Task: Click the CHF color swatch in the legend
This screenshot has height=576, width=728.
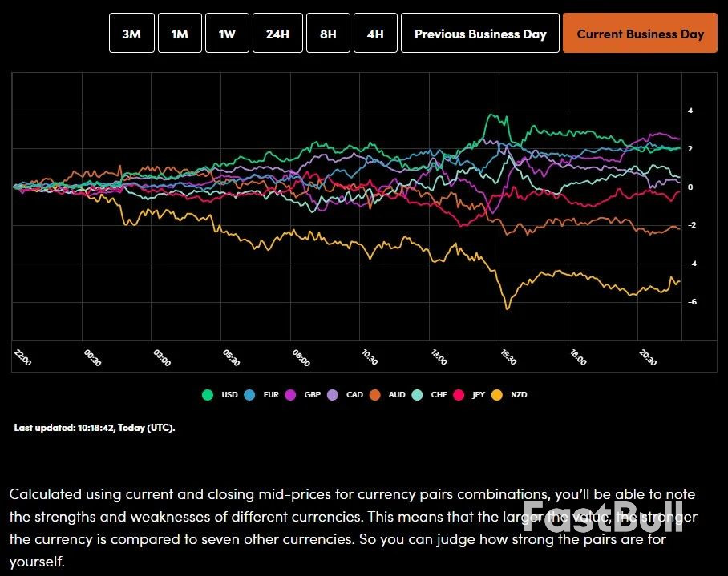Action: pyautogui.click(x=418, y=394)
